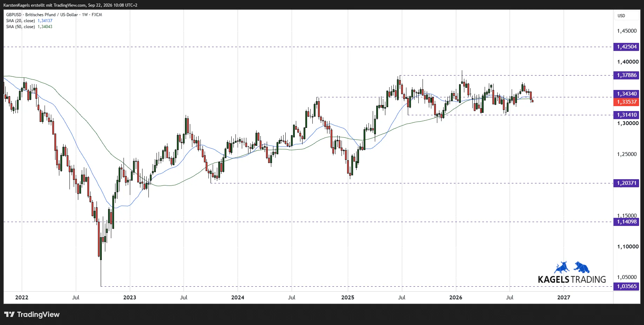Screen dimensions: 644x325
Task: Click the SMA 20 value 1,34137
Action: (45, 21)
